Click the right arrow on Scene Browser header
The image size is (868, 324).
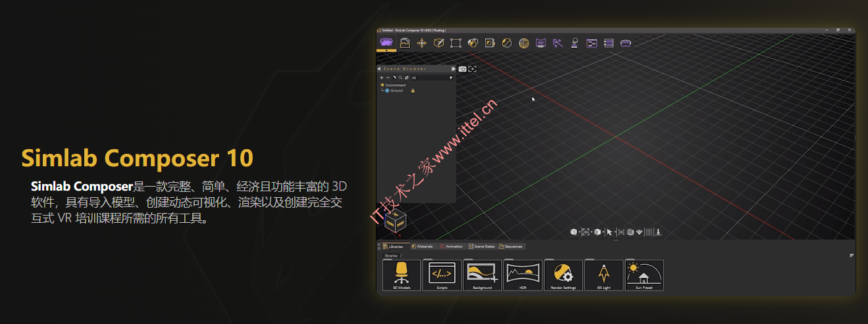453,68
